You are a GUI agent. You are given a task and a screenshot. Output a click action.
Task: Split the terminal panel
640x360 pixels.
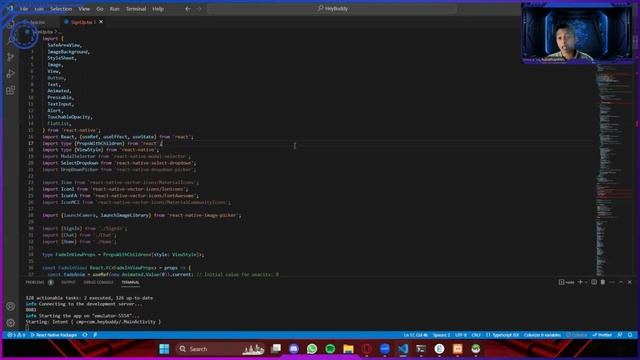(x=594, y=282)
